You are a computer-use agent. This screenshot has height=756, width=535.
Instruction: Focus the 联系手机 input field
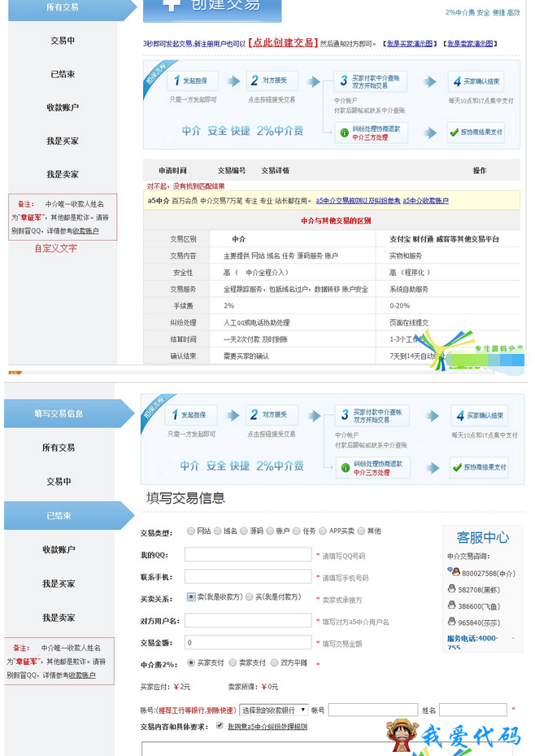coord(248,577)
